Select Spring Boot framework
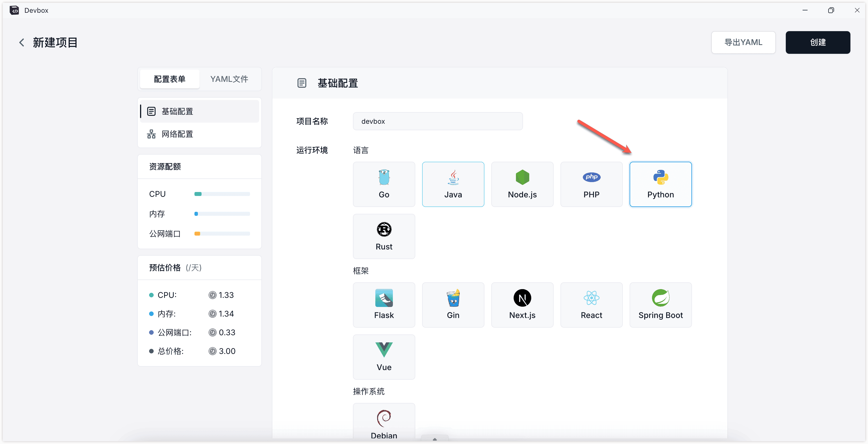The width and height of the screenshot is (868, 444). 660,305
